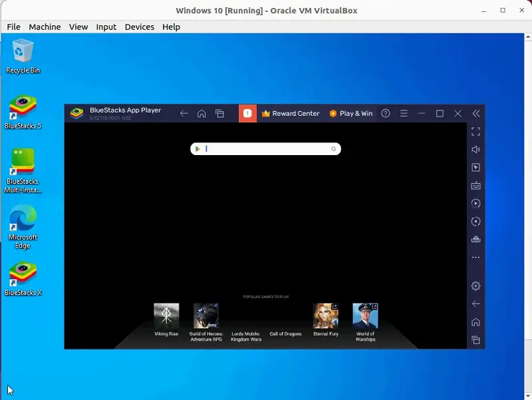Open the orange notification alert icon
The image size is (532, 400).
(247, 113)
